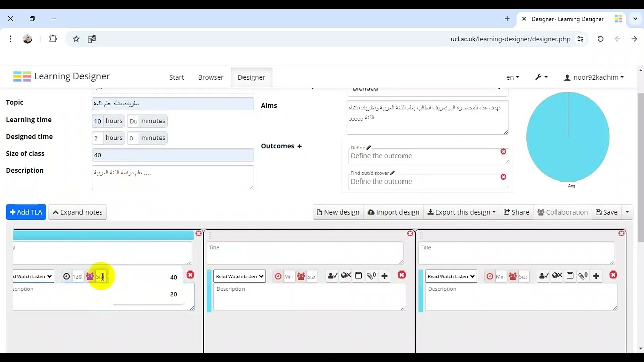Open the wrench settings menu
Image resolution: width=644 pixels, height=362 pixels.
pos(541,77)
